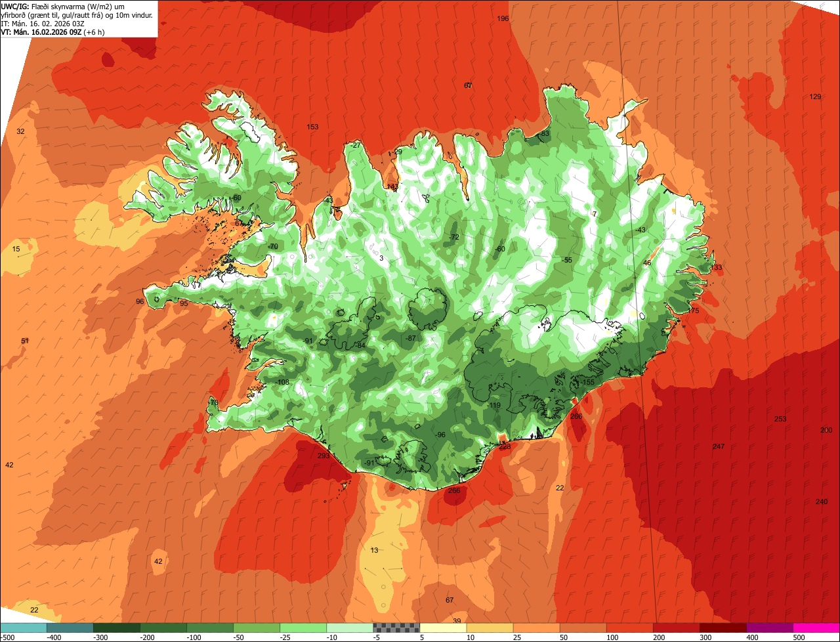Click the '500' legend scale label
Image resolution: width=840 pixels, height=642 pixels.
tap(799, 637)
